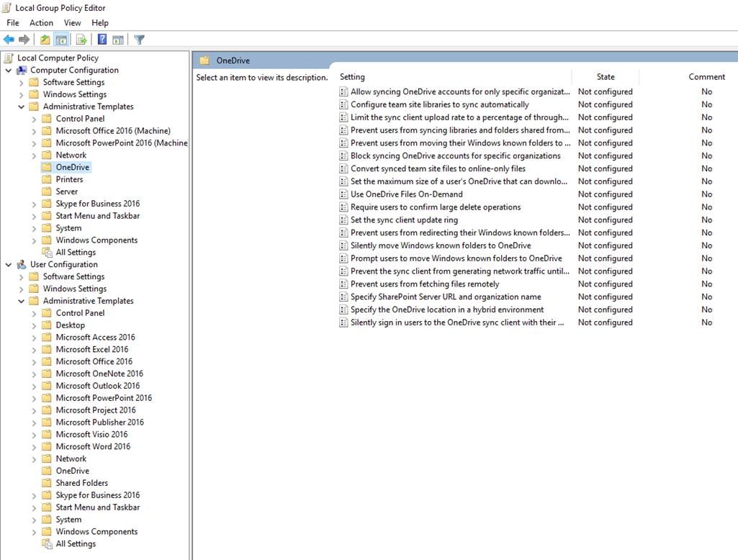Expand Software Settings under Computer Configuration
The width and height of the screenshot is (738, 560).
[21, 82]
